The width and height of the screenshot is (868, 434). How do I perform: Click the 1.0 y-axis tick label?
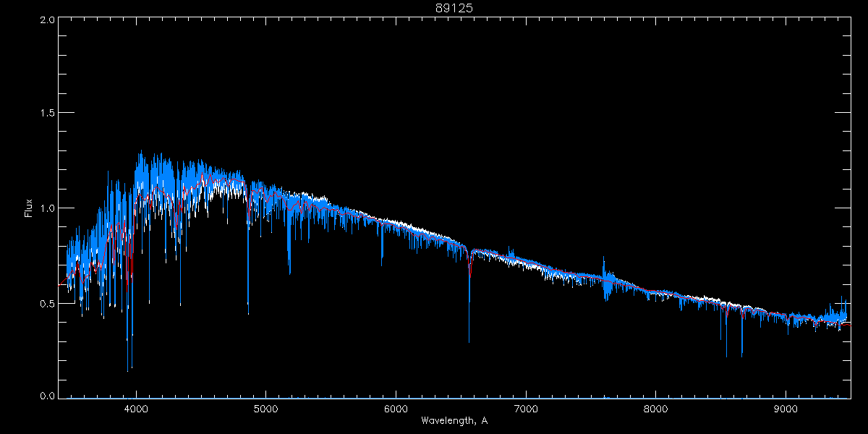(x=48, y=208)
